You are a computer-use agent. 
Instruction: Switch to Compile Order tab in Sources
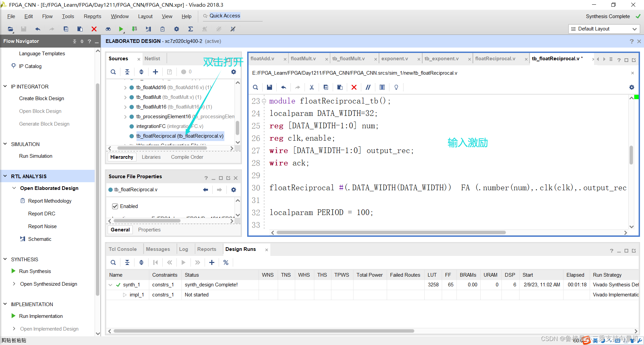pyautogui.click(x=187, y=157)
